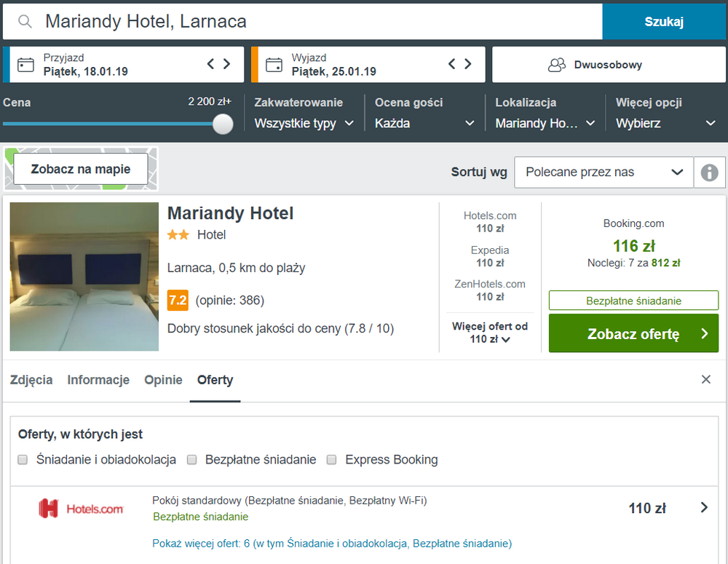Click the green Zobacz ofertę button

click(x=633, y=333)
